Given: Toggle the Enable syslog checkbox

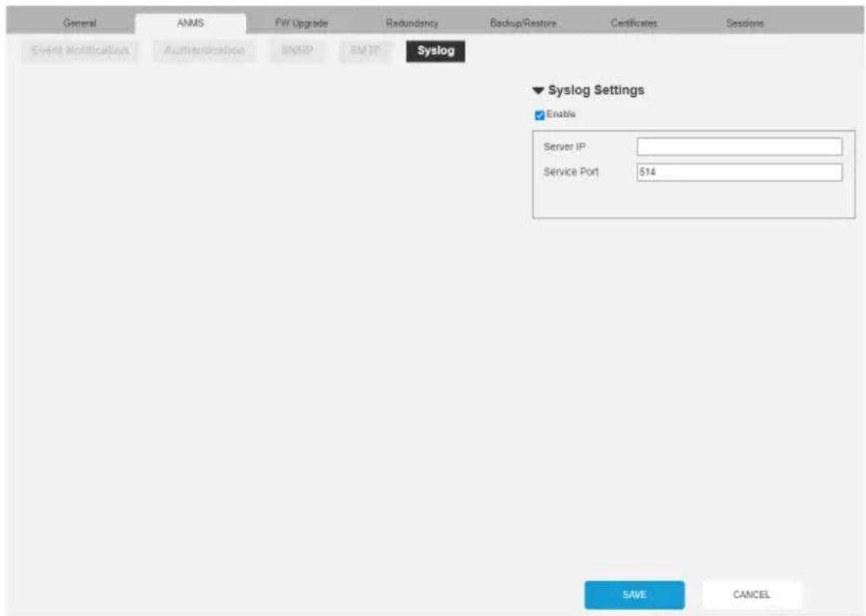Looking at the screenshot, I should tap(539, 115).
